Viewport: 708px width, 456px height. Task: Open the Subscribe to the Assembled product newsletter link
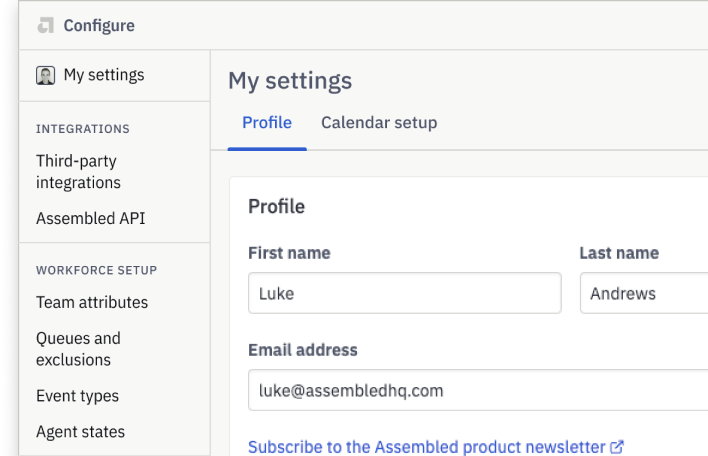(427, 447)
